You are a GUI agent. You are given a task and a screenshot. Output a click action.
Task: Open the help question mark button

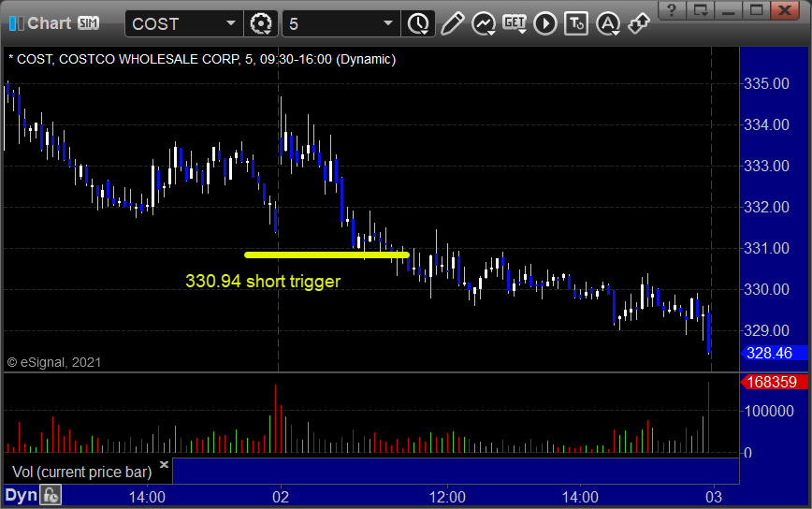pyautogui.click(x=672, y=10)
